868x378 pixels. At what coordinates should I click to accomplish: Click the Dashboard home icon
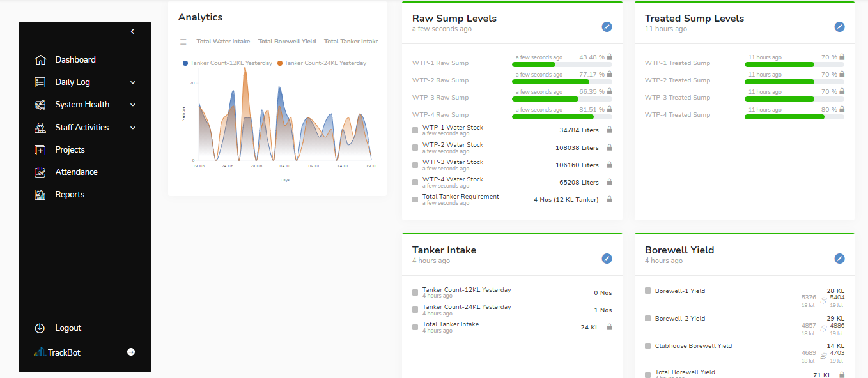(40, 60)
